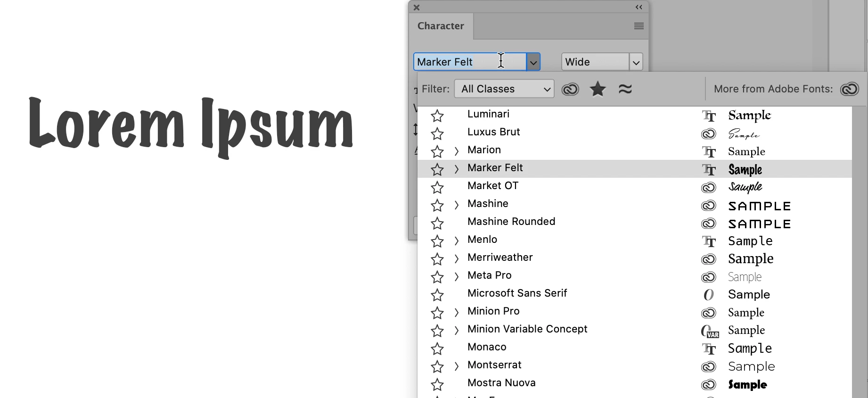Show favorite fonts with star filter
This screenshot has width=868, height=398.
(598, 89)
